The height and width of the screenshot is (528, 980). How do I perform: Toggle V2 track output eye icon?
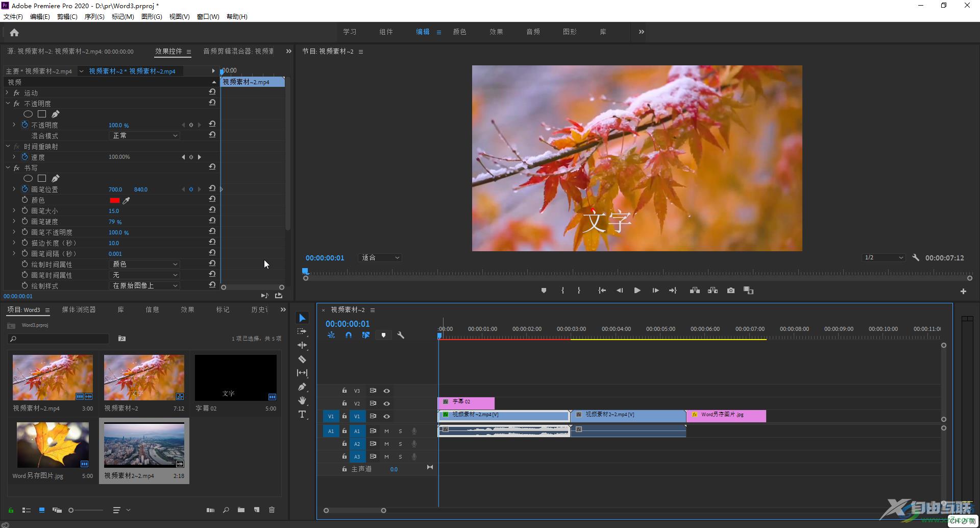click(x=387, y=404)
